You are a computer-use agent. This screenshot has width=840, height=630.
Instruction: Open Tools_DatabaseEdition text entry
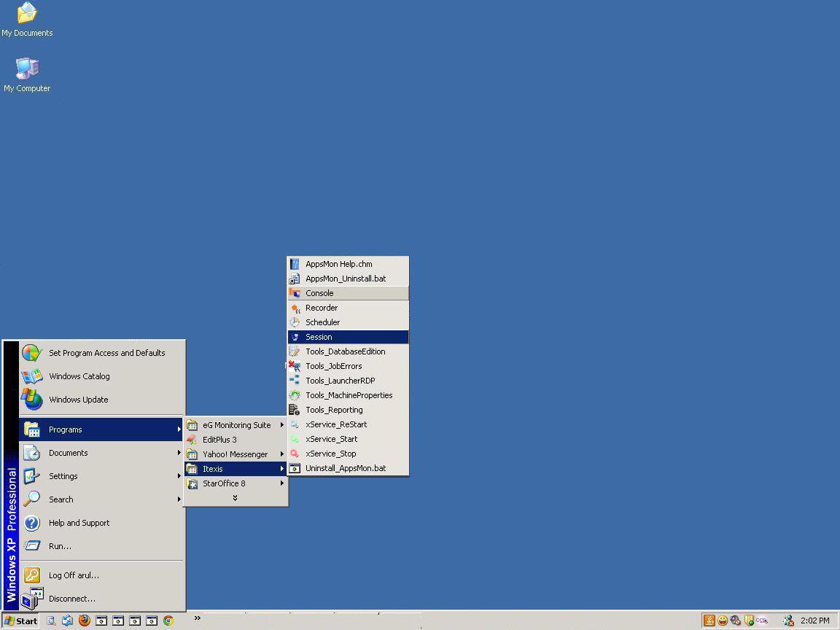pyautogui.click(x=346, y=351)
